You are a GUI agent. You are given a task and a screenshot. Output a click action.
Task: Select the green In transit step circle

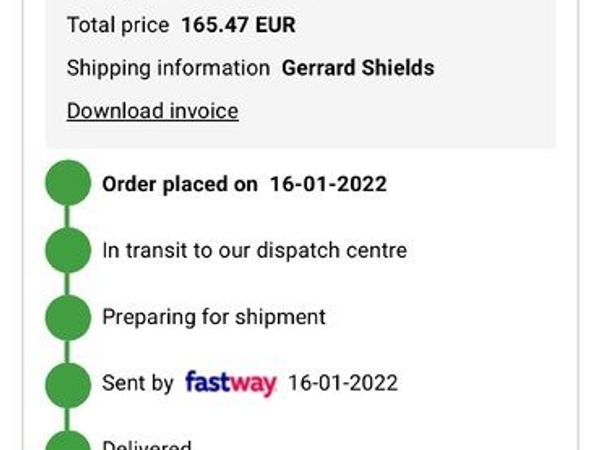coord(68,250)
